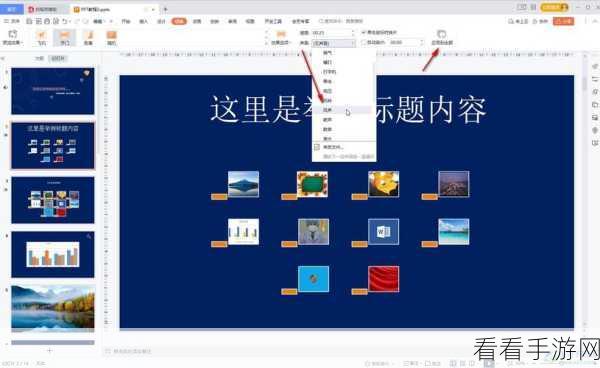The image size is (600, 368).
Task: Click the Word document icon picture
Action: point(383,231)
